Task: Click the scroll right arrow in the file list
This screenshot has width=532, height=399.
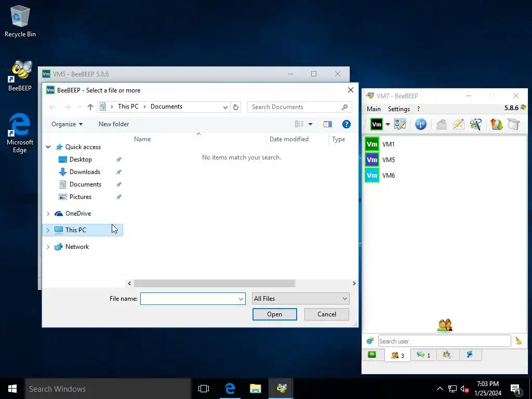Action: click(354, 283)
